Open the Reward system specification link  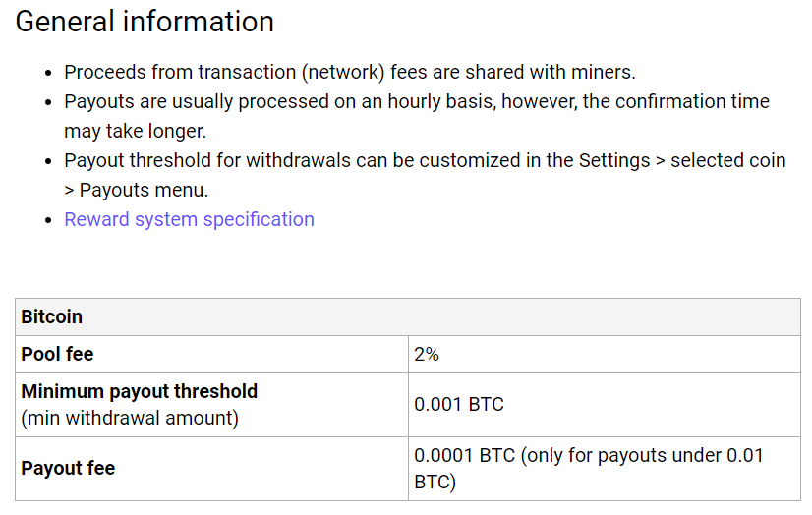(189, 219)
